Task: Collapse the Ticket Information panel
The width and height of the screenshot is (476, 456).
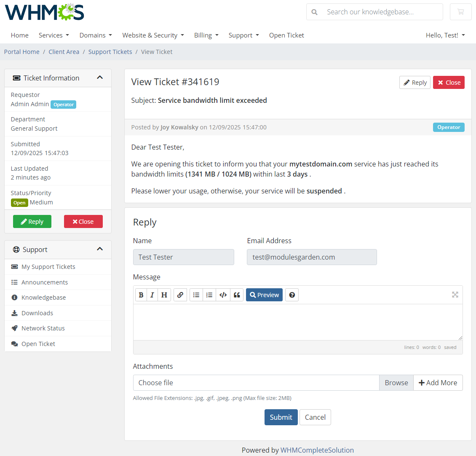Action: coord(100,78)
